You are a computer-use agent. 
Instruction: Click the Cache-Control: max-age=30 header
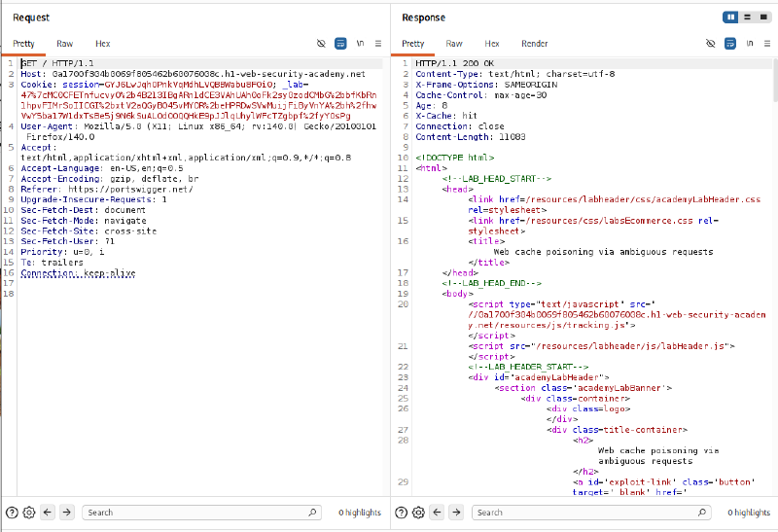point(480,94)
